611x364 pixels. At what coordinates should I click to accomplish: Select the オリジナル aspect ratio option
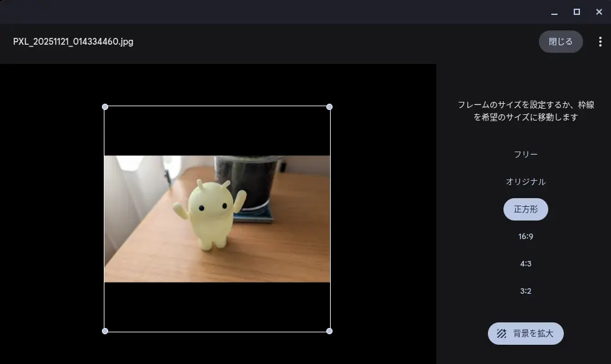tap(525, 181)
